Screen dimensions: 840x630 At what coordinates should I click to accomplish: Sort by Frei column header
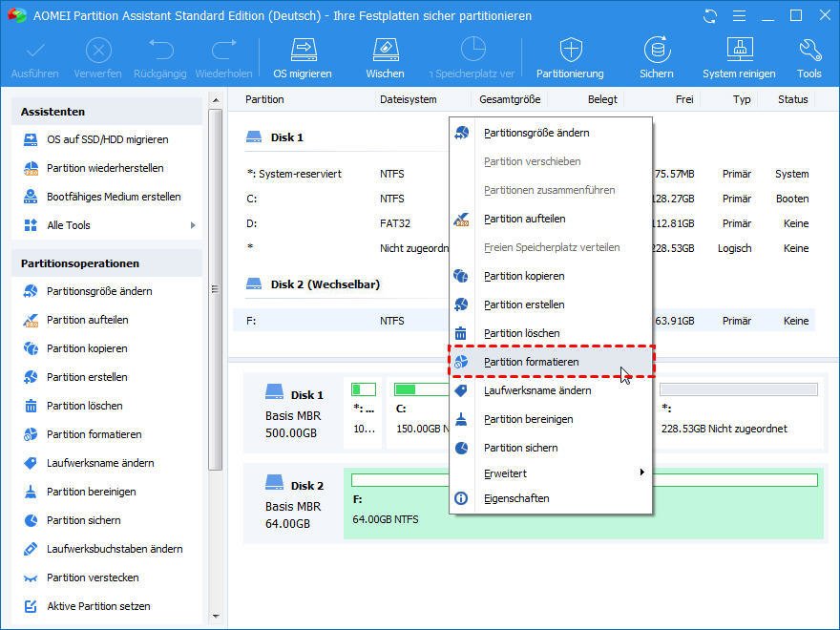pos(684,99)
